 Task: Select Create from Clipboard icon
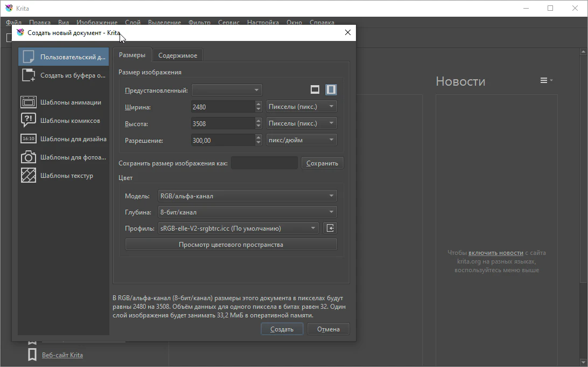pos(29,75)
